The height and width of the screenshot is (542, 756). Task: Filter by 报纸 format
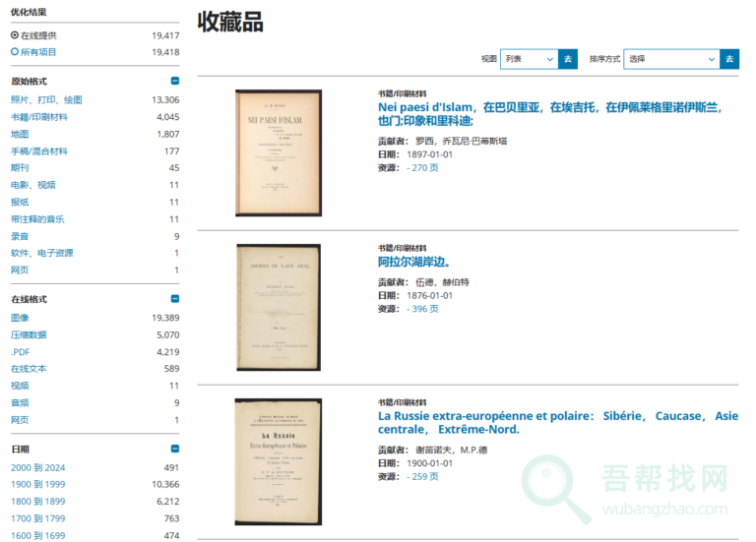coord(20,202)
